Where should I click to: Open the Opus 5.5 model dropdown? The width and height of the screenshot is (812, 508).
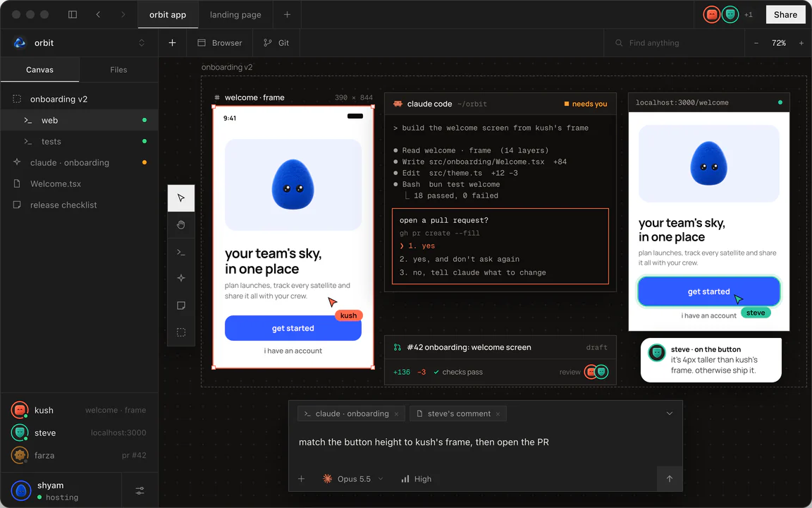(352, 479)
